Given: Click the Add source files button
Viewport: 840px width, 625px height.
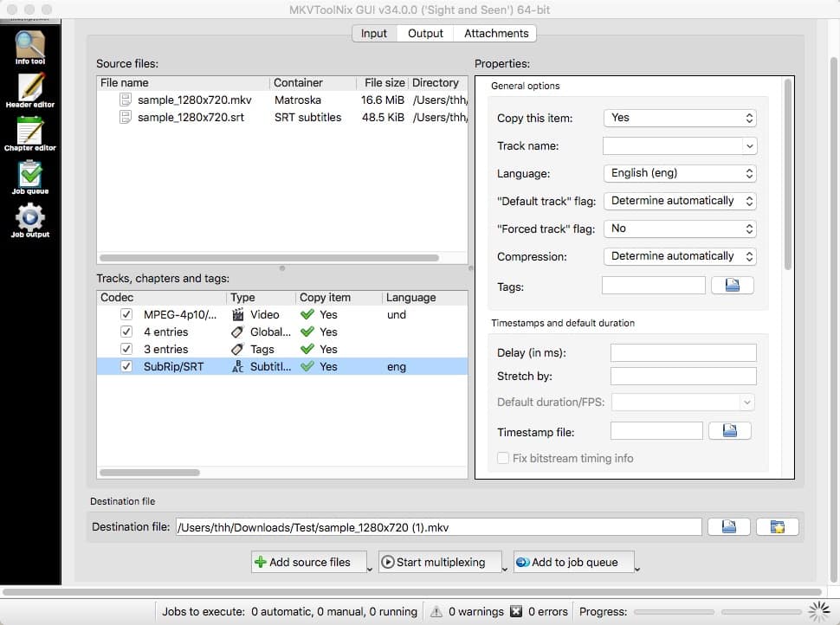Looking at the screenshot, I should [308, 562].
